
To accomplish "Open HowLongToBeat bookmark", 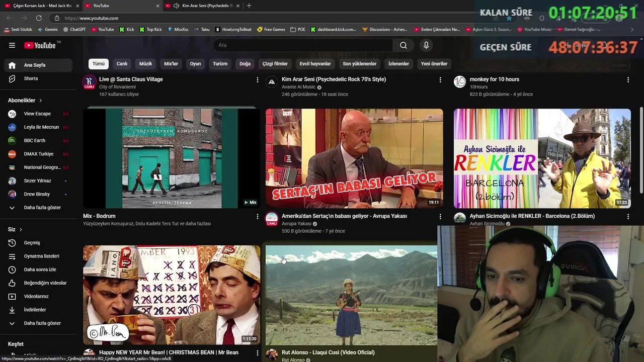I will [233, 29].
